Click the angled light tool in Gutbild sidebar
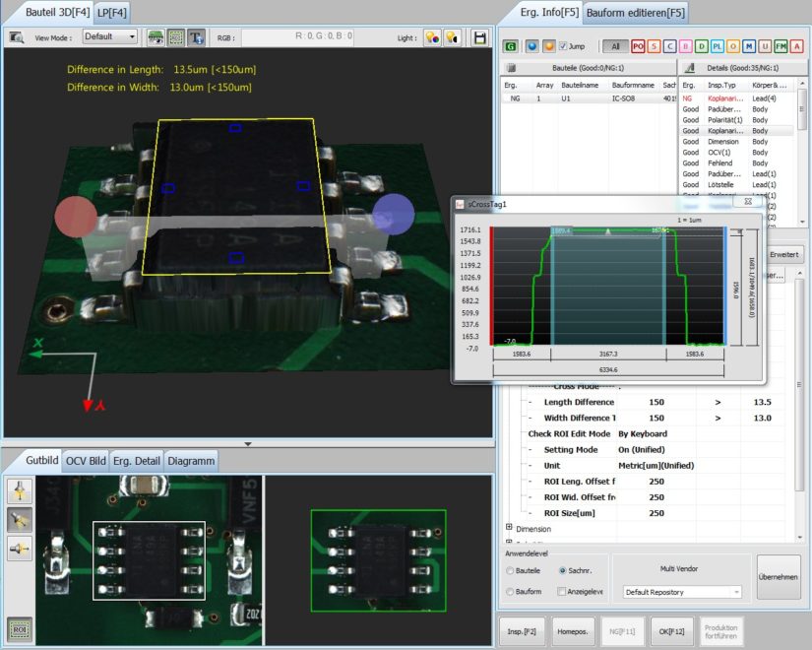Viewport: 812px width, 650px height. [x=20, y=519]
